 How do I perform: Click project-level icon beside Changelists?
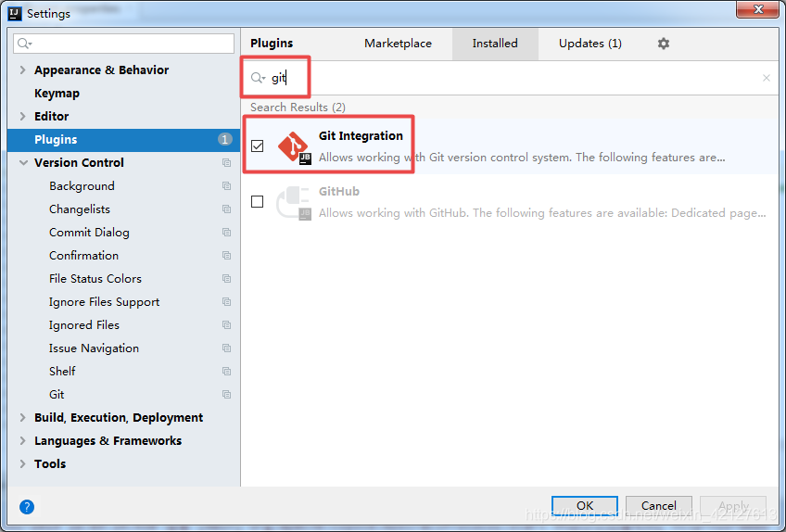coord(226,209)
